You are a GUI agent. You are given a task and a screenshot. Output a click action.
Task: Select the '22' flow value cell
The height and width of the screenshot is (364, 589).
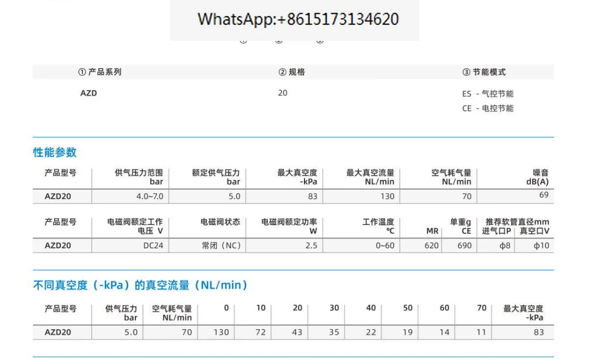point(371,332)
